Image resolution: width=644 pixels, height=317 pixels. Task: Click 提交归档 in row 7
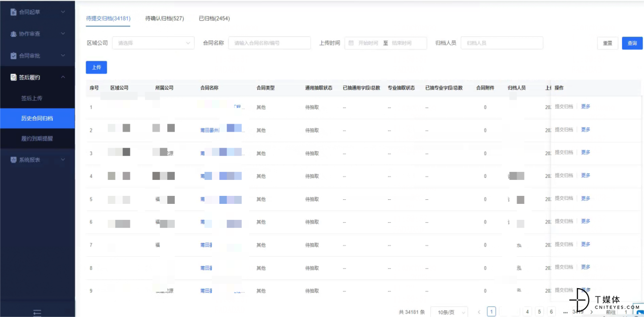click(564, 244)
